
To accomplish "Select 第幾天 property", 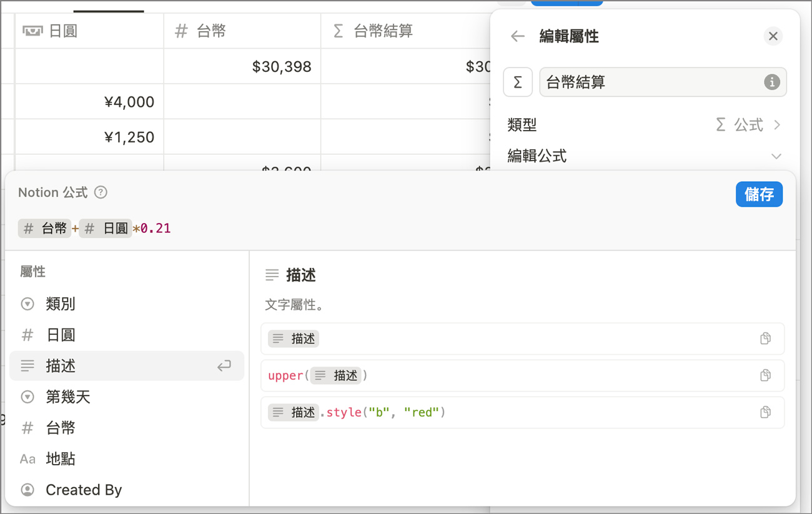I will coord(68,397).
